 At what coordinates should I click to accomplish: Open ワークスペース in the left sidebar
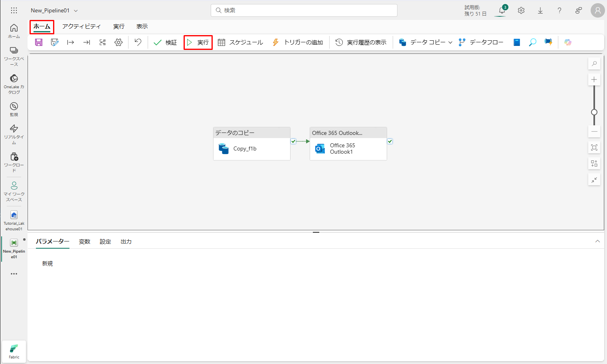(x=14, y=56)
